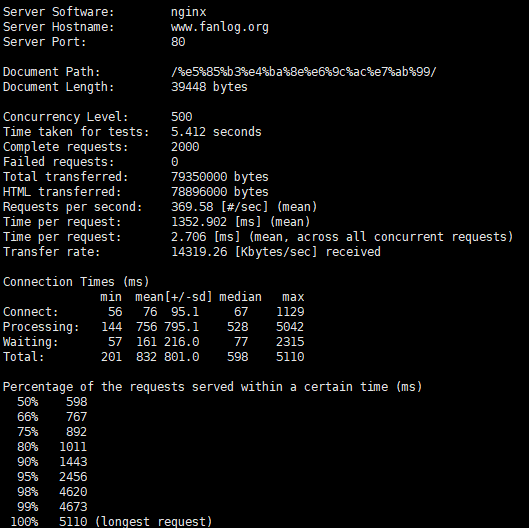The height and width of the screenshot is (528, 529).
Task: Click the text (longest request)
Action: (x=154, y=522)
